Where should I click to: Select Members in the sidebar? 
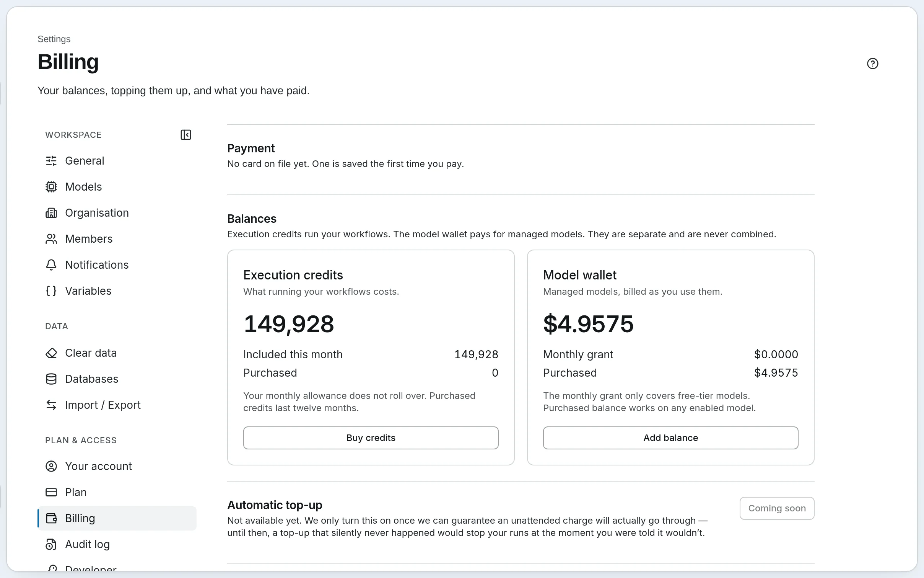117,239
